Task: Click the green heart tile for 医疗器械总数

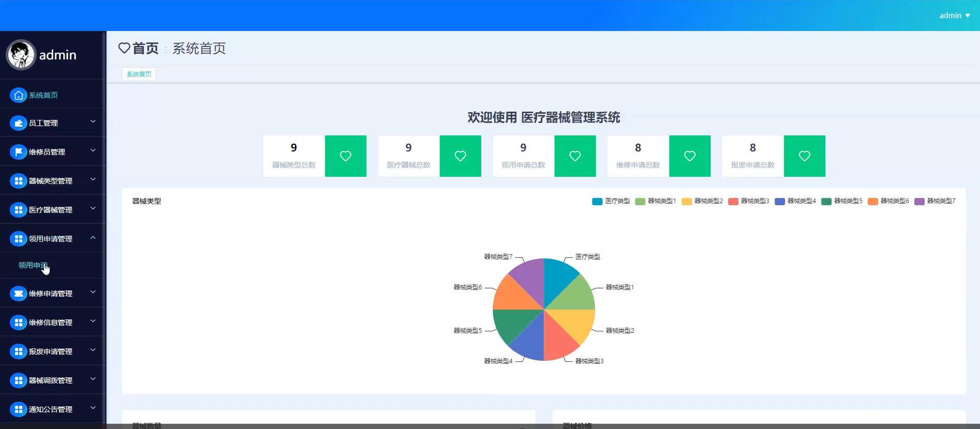Action: [x=461, y=156]
